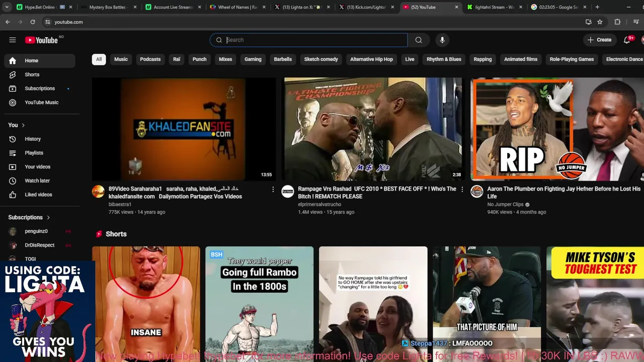644x362 pixels.
Task: Go to Home in sidebar
Action: click(x=40, y=61)
